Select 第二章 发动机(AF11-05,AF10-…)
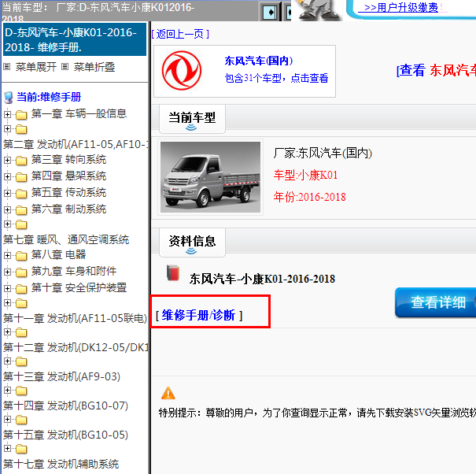The height and width of the screenshot is (474, 476). (76, 144)
